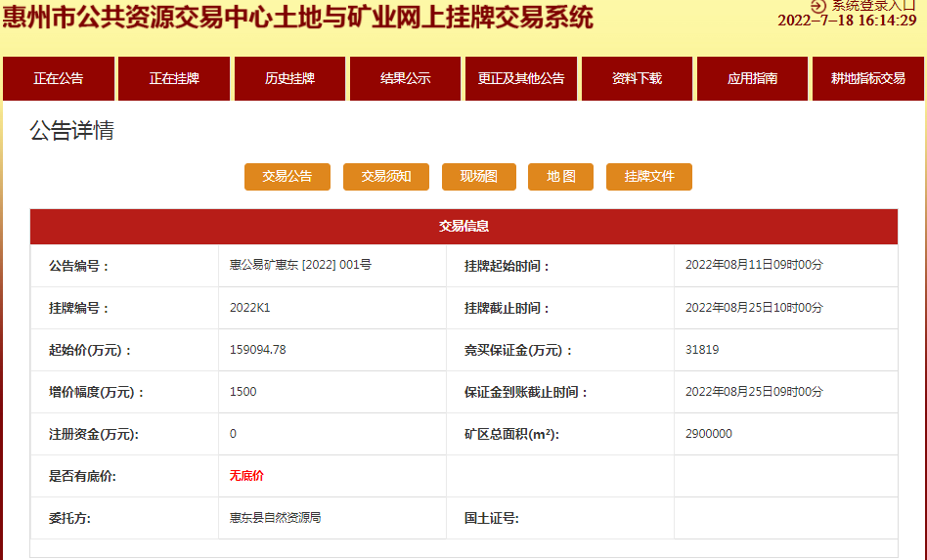The height and width of the screenshot is (560, 927).
Task: Open the 资料下载 page
Action: (x=637, y=79)
